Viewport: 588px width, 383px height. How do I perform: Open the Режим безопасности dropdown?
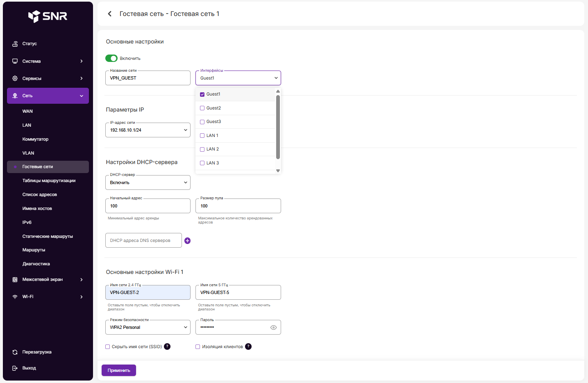click(x=148, y=327)
